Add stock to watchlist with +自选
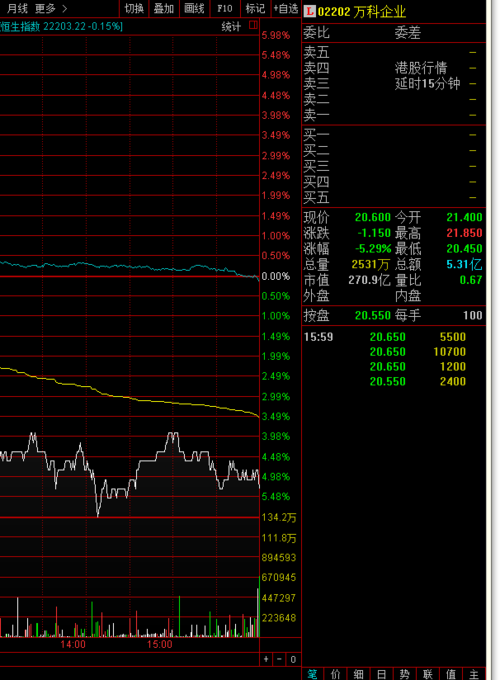The width and height of the screenshot is (500, 680). pos(286,8)
